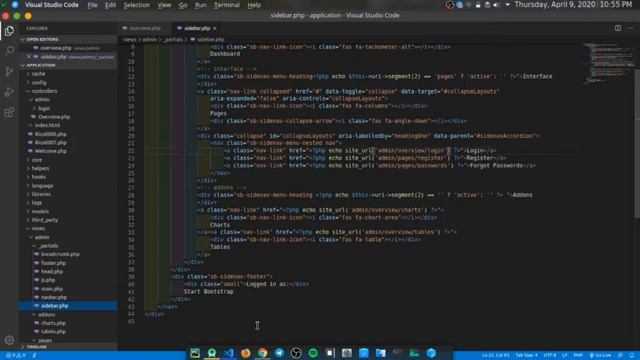Viewport: 640px width, 360px height.
Task: Open index.html in controllers
Action: [47, 125]
